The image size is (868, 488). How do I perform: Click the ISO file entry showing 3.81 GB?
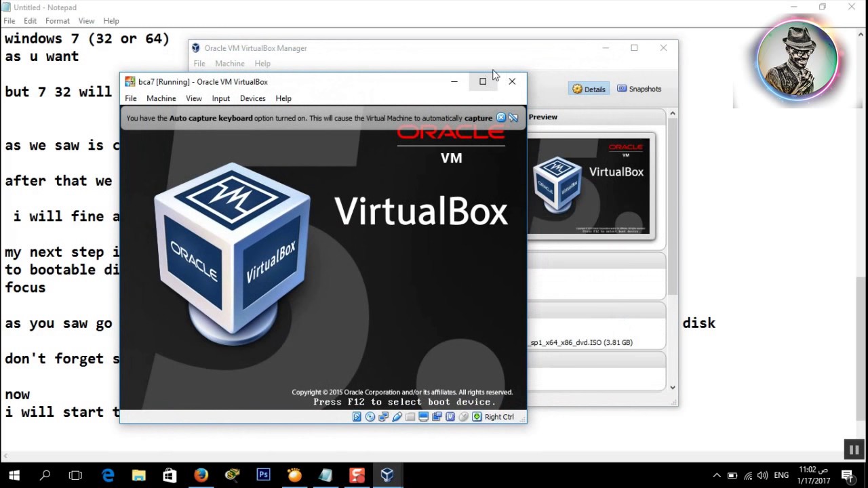click(x=580, y=342)
